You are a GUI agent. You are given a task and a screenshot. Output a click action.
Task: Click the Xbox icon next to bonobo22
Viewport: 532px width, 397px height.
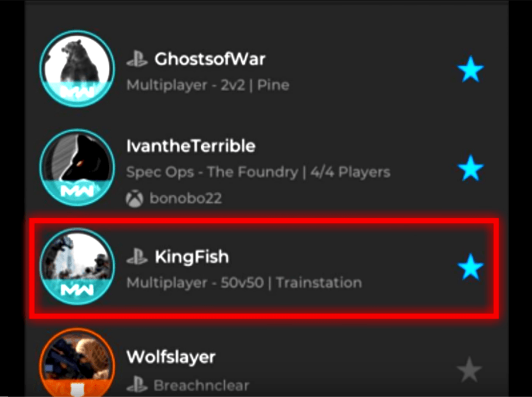click(x=135, y=198)
